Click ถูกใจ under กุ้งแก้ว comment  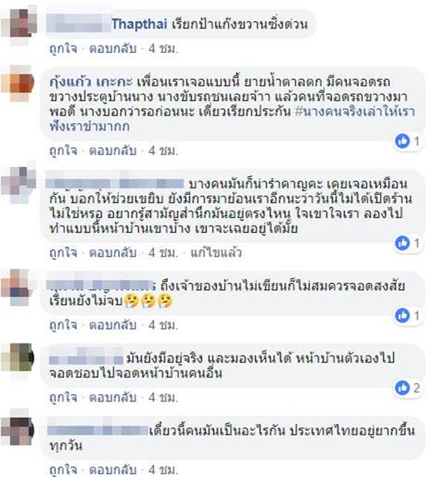(63, 150)
